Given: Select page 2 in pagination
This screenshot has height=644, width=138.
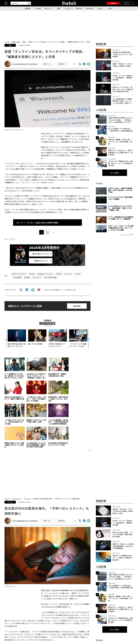Looking at the screenshot, I should pyautogui.click(x=47, y=232).
